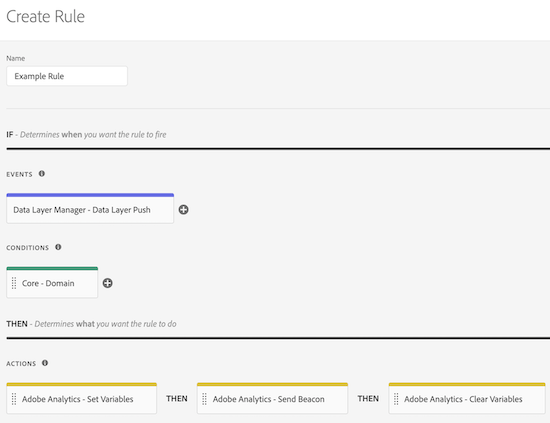Click the info icon next to ACTIONS
This screenshot has height=423, width=550.
point(45,363)
